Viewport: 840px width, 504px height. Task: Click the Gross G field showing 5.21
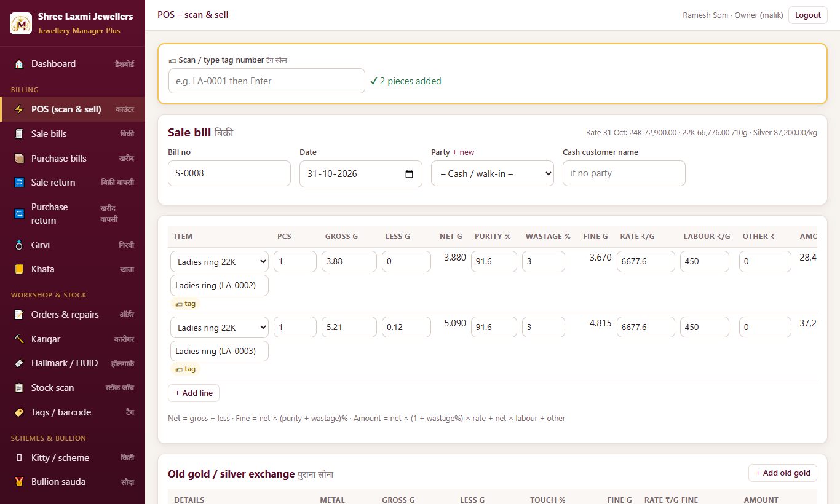click(349, 327)
